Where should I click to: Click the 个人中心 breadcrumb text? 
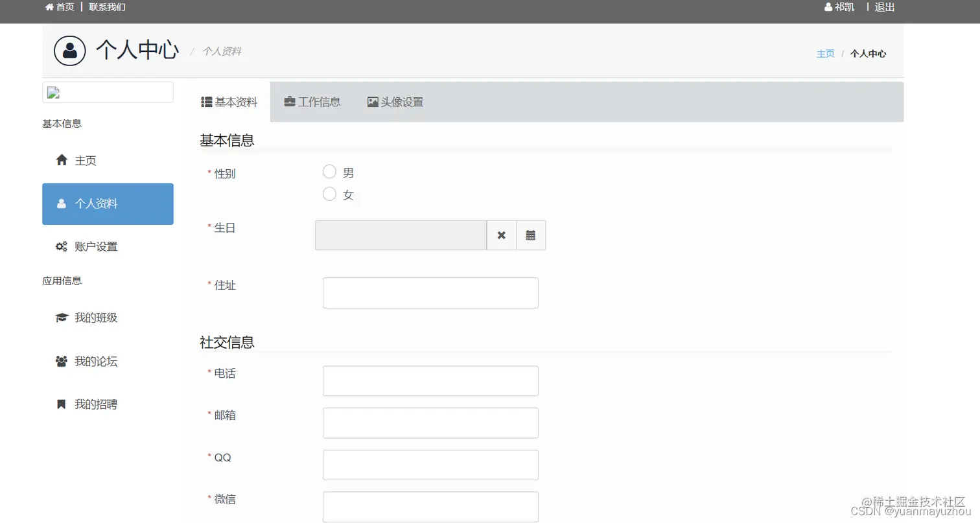tap(869, 54)
